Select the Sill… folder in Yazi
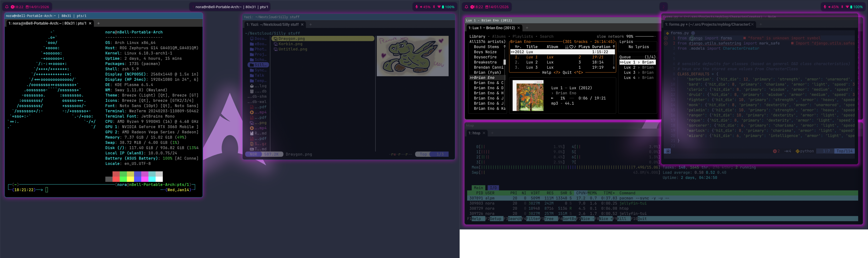 (258, 65)
